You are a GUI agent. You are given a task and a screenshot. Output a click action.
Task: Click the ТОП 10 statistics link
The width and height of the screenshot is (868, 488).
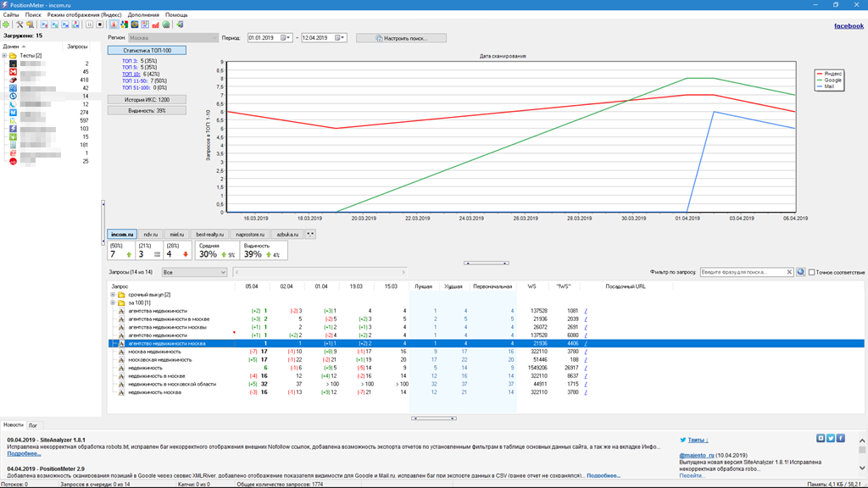[131, 75]
